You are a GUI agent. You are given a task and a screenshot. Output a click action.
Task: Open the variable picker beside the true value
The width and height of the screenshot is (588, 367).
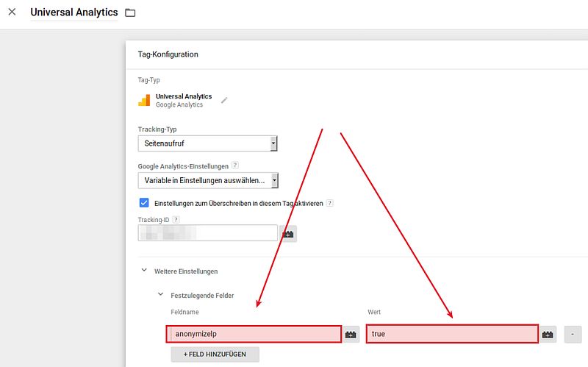548,335
